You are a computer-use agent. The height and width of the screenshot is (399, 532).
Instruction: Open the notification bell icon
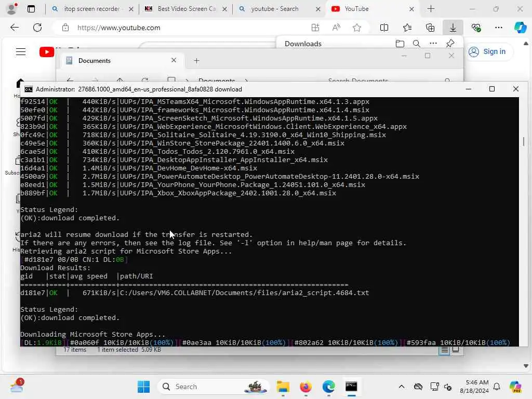click(497, 387)
